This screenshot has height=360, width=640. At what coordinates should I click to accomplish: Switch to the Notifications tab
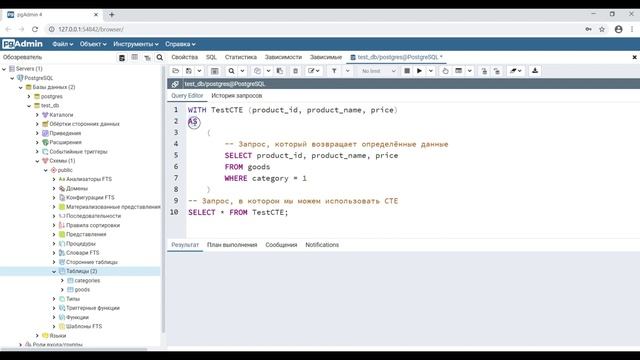coord(322,245)
